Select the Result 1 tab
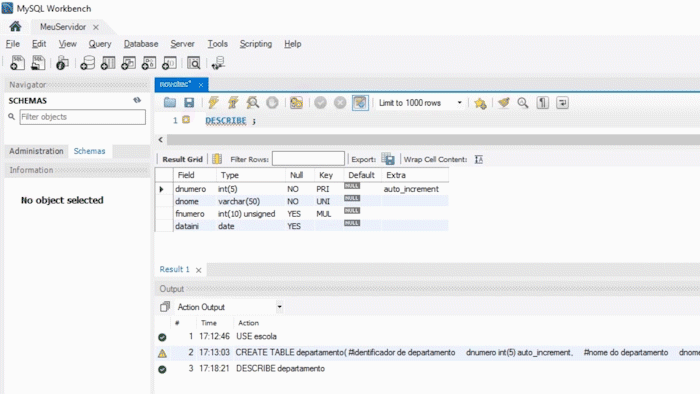The height and width of the screenshot is (394, 700). click(x=175, y=270)
